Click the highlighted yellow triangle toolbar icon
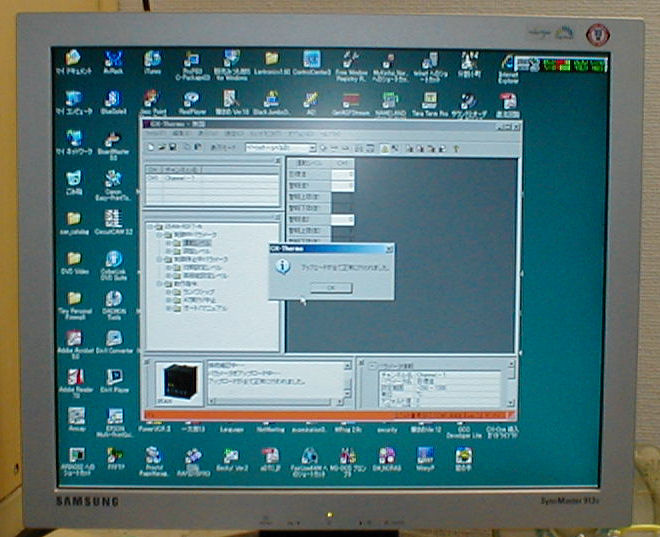Viewport: 660px width, 537px height. (384, 148)
